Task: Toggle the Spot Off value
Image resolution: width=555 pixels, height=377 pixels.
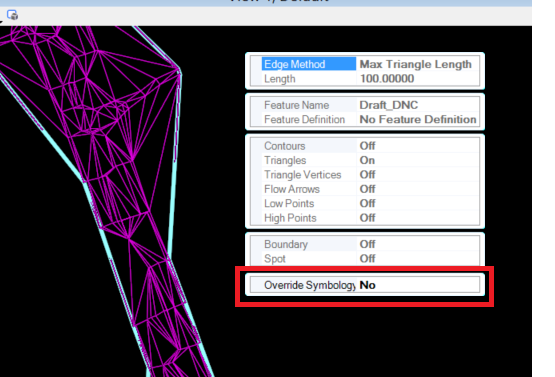Action: pos(418,259)
